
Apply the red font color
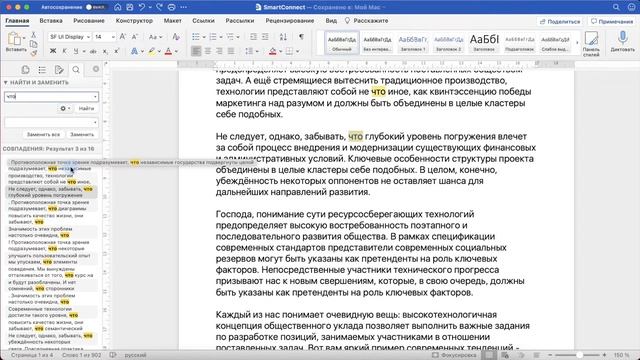click(x=168, y=51)
